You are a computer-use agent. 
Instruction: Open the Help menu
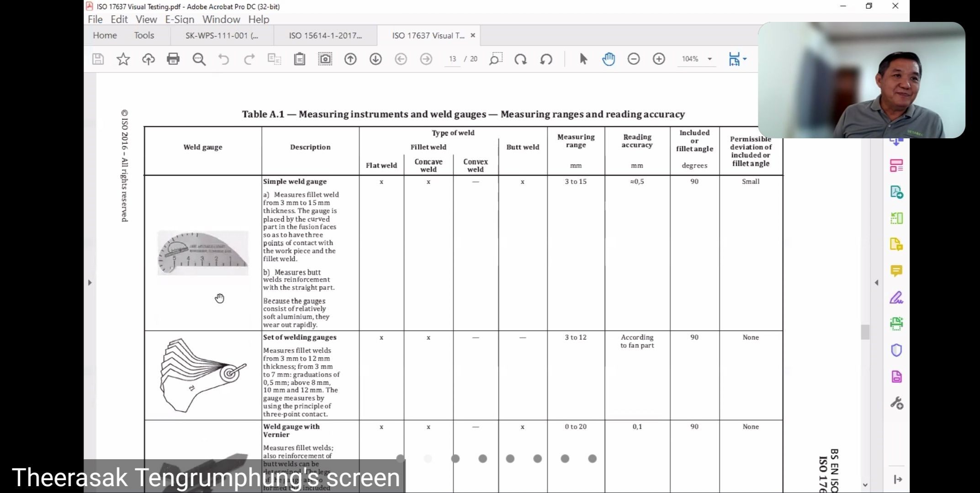coord(259,19)
